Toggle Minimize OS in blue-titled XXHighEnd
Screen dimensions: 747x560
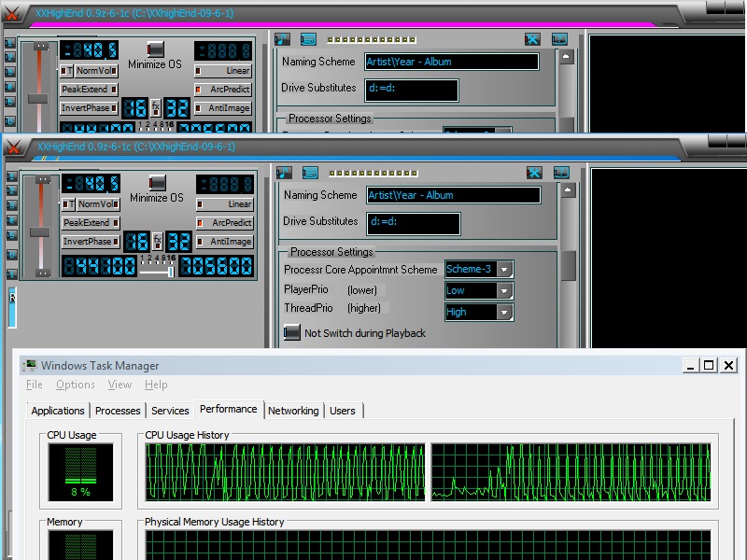coord(157,182)
